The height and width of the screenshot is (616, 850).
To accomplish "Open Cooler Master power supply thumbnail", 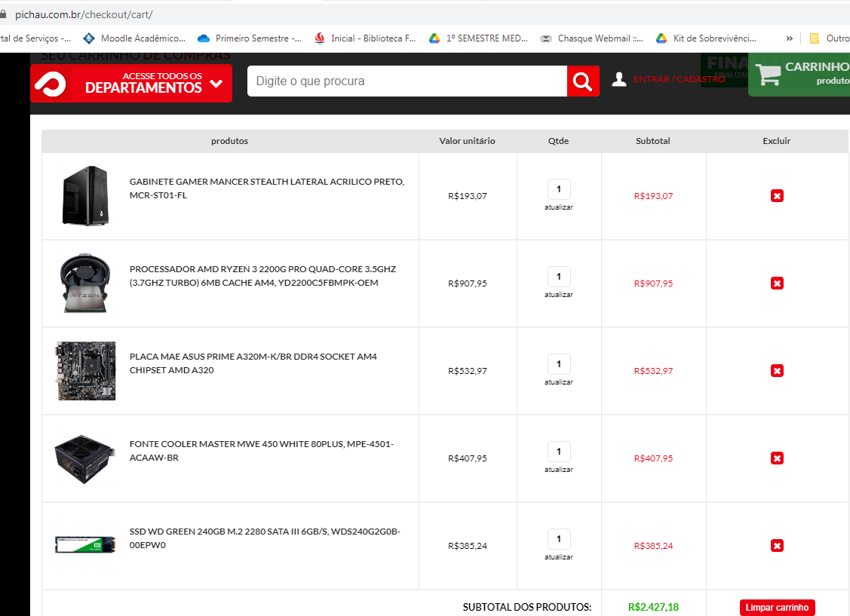I will click(85, 459).
